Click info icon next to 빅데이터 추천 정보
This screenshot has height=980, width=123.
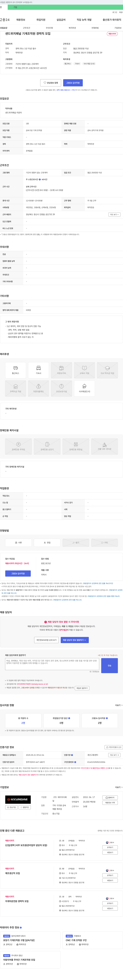click(21, 927)
